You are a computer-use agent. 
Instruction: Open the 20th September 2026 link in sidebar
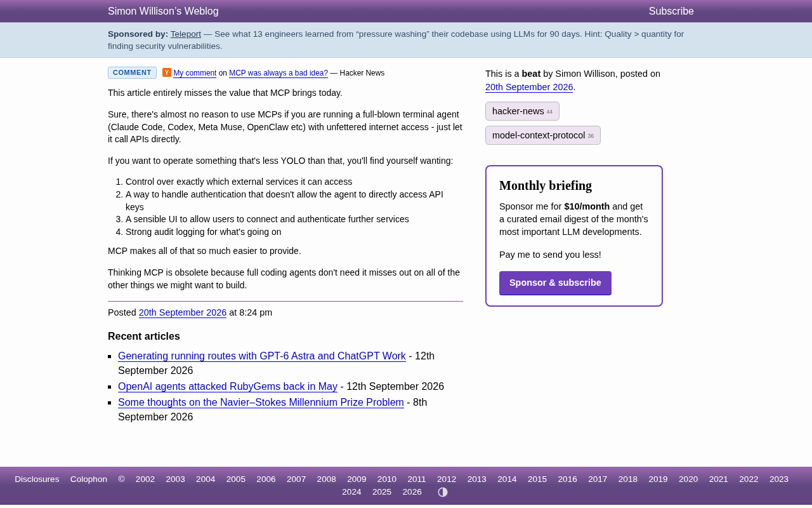coord(529,87)
